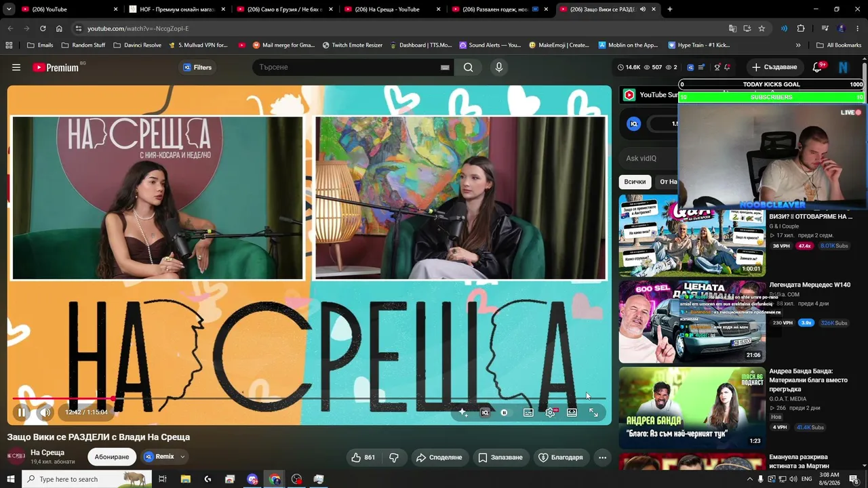Open the All Bookmarks folder
868x488 pixels.
coord(839,45)
